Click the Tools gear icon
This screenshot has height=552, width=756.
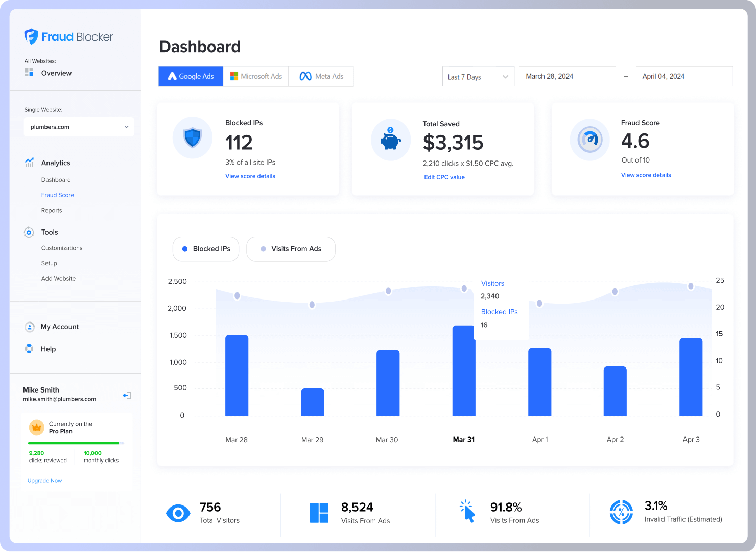point(29,232)
